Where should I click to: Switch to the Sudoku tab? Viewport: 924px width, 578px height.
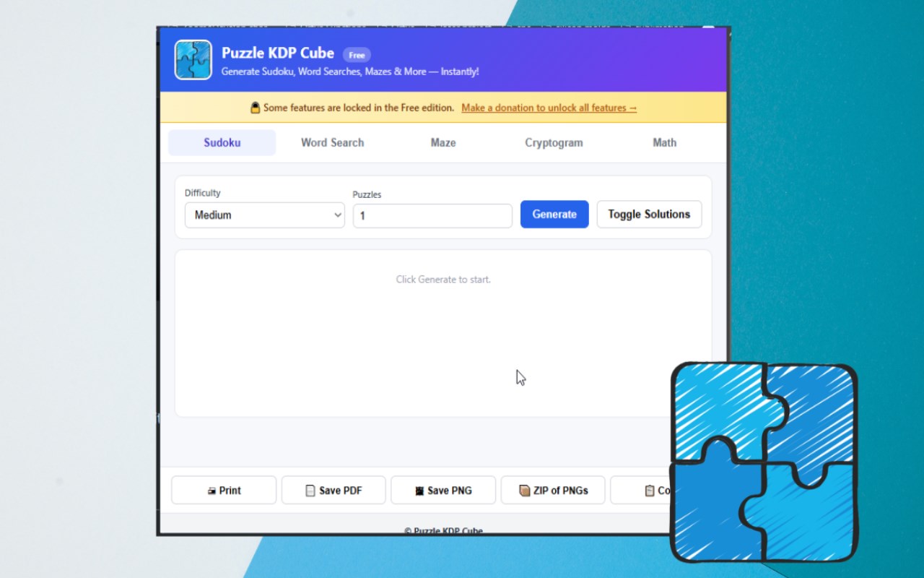pos(222,143)
